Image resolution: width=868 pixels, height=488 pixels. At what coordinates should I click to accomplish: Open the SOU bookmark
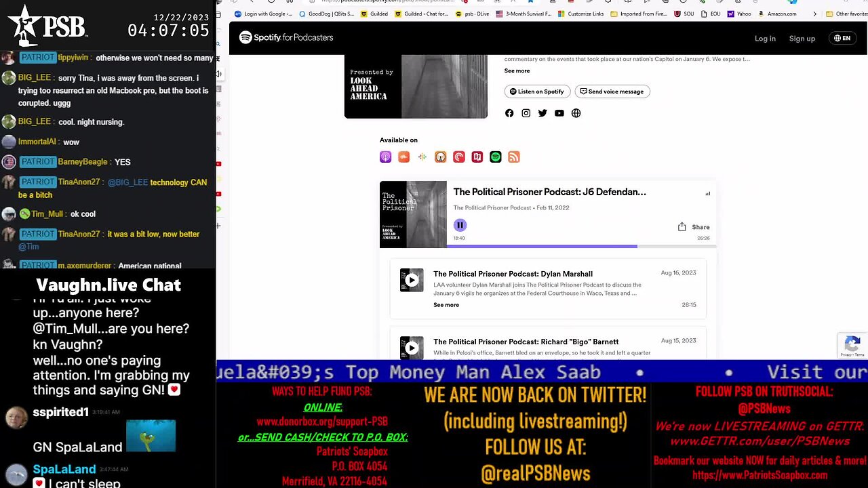click(685, 14)
